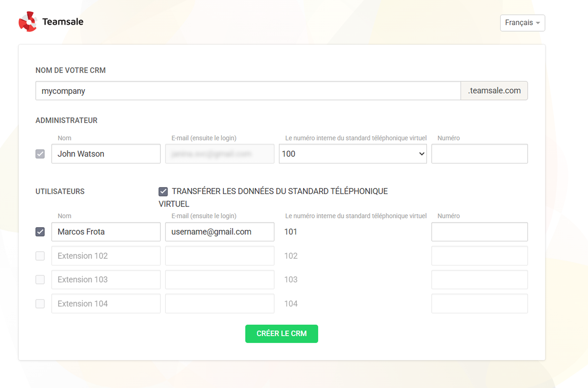Select the Extension 102 name field
The image size is (588, 388).
pos(106,256)
